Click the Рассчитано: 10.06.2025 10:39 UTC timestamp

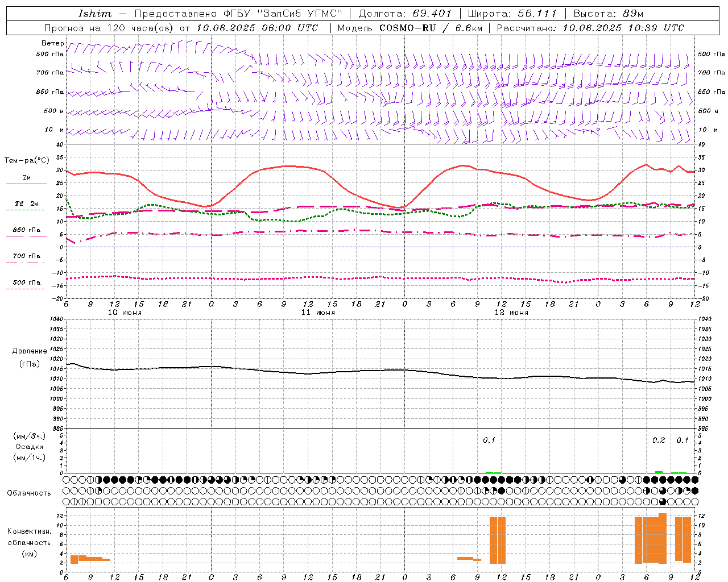click(x=590, y=27)
